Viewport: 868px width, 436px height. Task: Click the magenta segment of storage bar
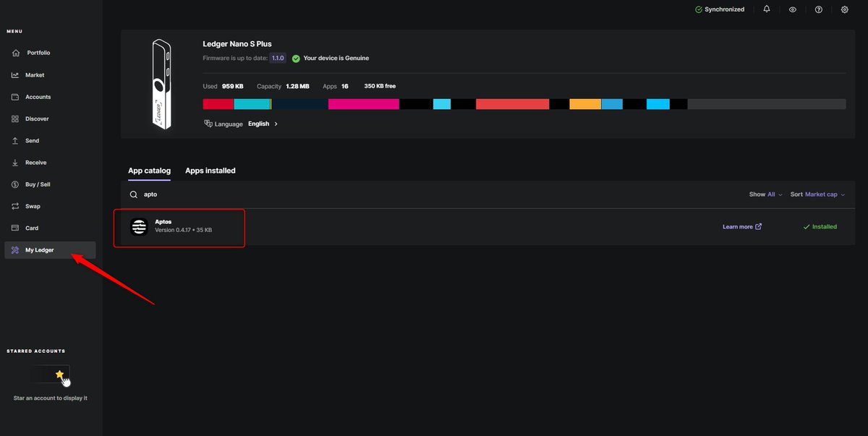click(x=364, y=104)
